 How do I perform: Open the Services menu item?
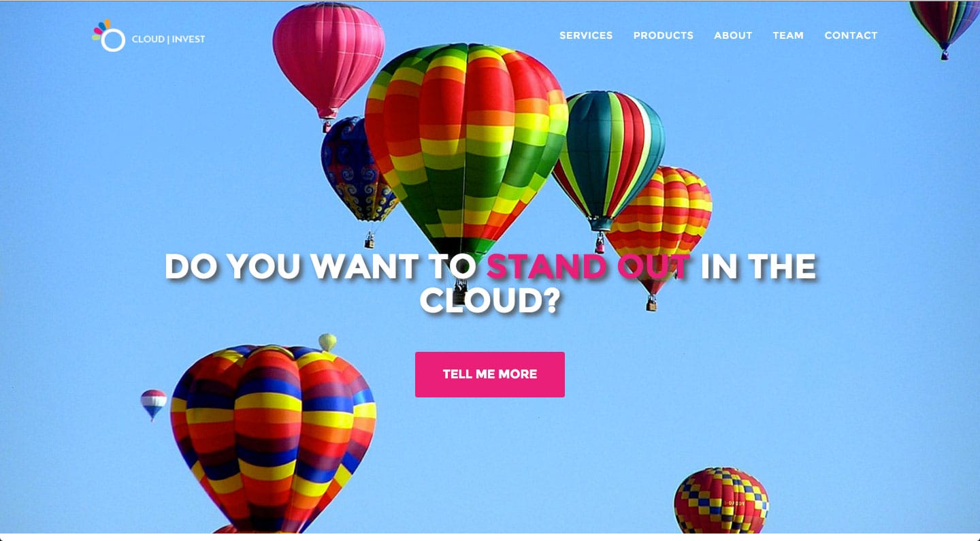tap(586, 35)
